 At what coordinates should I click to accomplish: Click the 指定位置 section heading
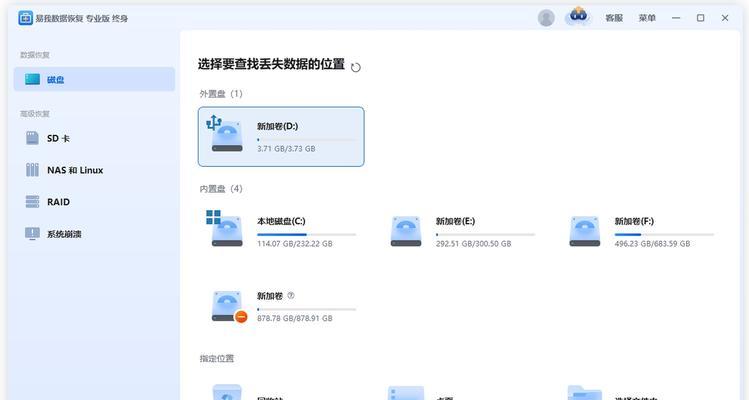click(217, 358)
